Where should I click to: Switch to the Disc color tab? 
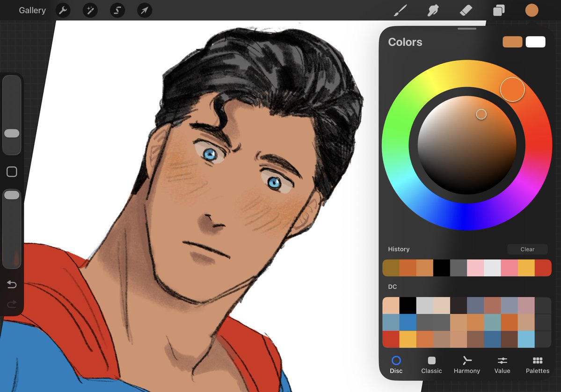pyautogui.click(x=396, y=365)
